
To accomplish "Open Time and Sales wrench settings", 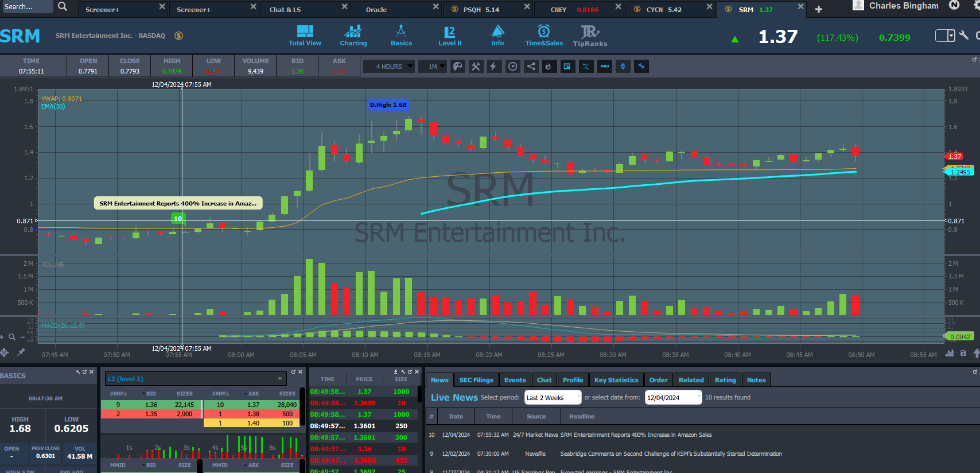I will [403, 371].
